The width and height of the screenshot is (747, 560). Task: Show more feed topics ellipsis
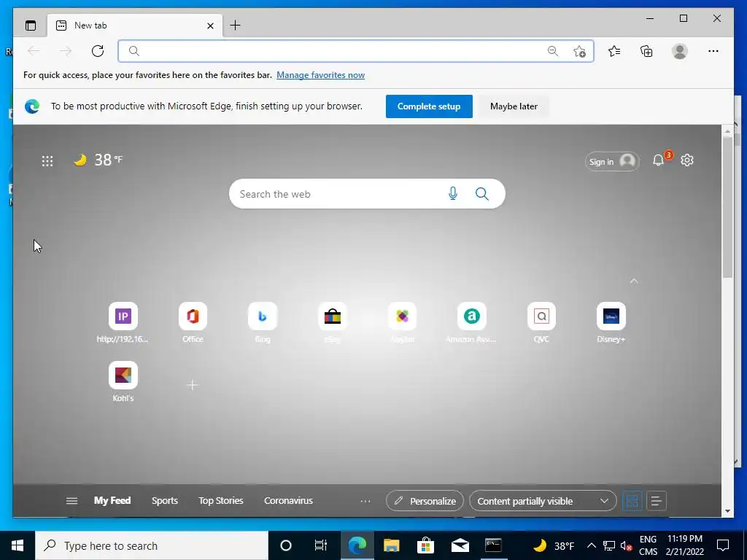[x=365, y=502]
